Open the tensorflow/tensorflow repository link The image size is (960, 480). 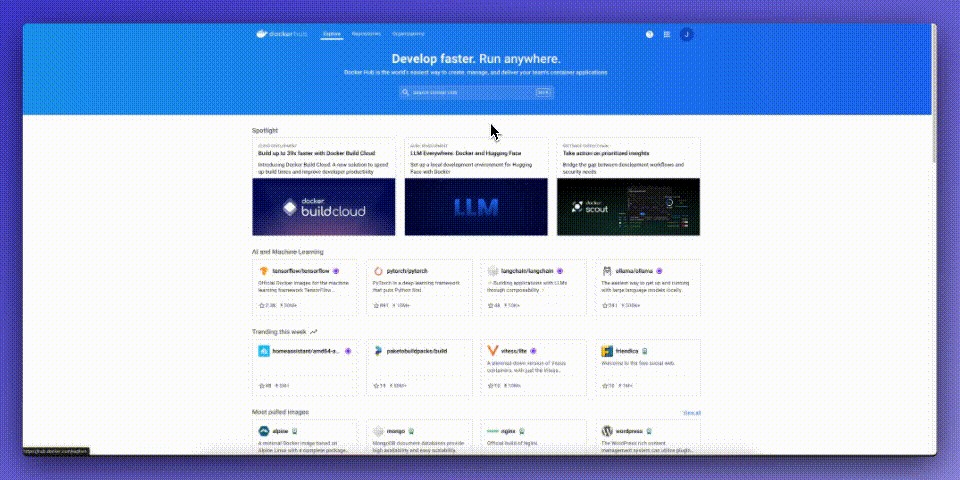tap(301, 271)
